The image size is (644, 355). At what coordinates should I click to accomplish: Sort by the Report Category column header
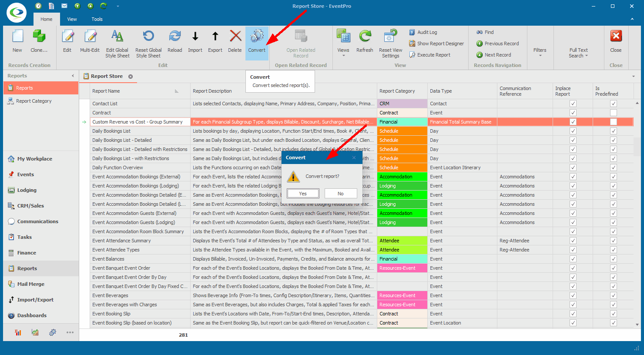click(x=402, y=91)
